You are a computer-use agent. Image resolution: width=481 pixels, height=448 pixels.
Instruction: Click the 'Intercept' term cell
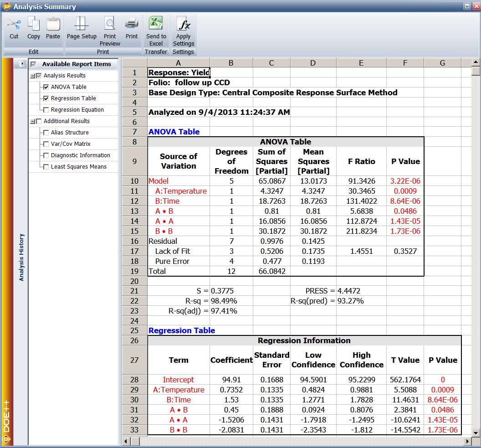(179, 380)
